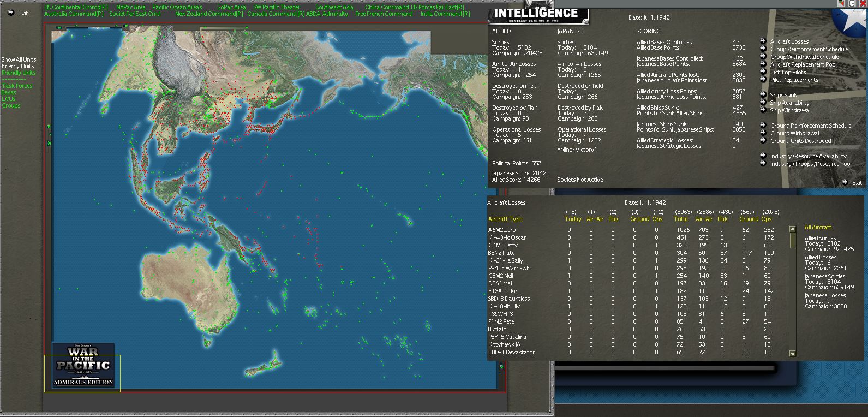View the Ship Availability report

coord(789,103)
